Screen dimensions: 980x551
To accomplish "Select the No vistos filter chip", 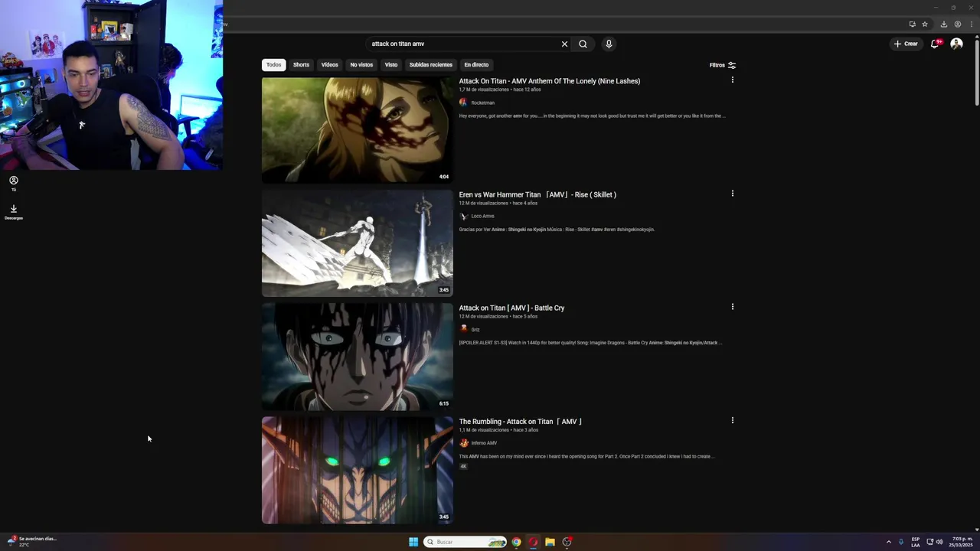I will (361, 65).
